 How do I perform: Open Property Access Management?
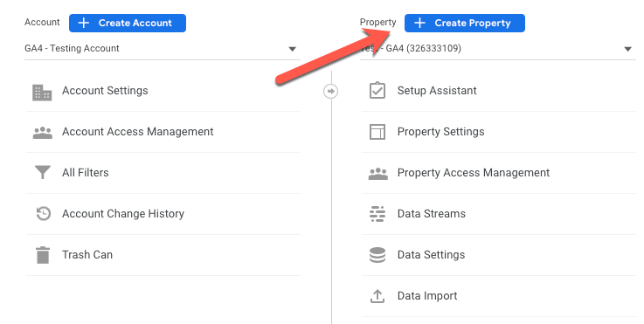tap(499, 173)
